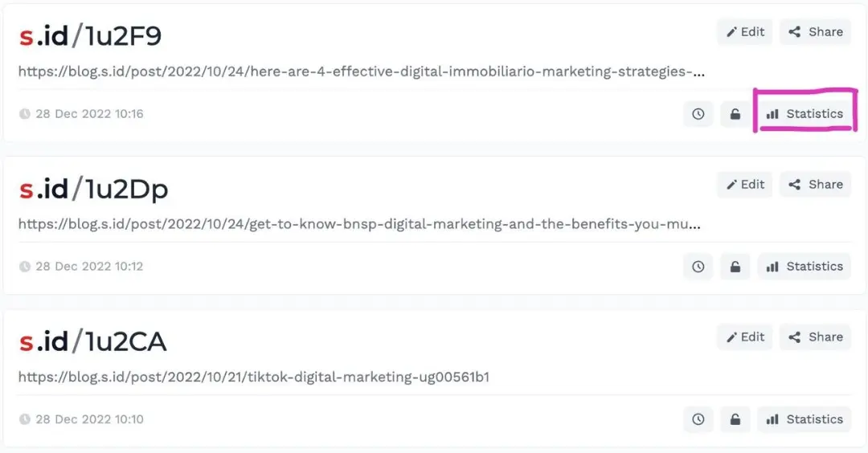
Task: Open the s.id/1u2Dp short link title
Action: [93, 190]
